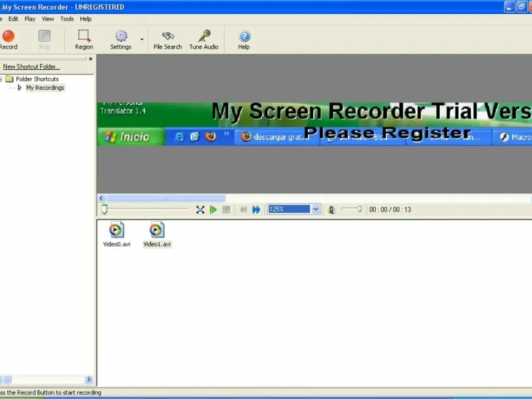The width and height of the screenshot is (532, 399).
Task: Mute audio with the speaker icon
Action: click(331, 210)
